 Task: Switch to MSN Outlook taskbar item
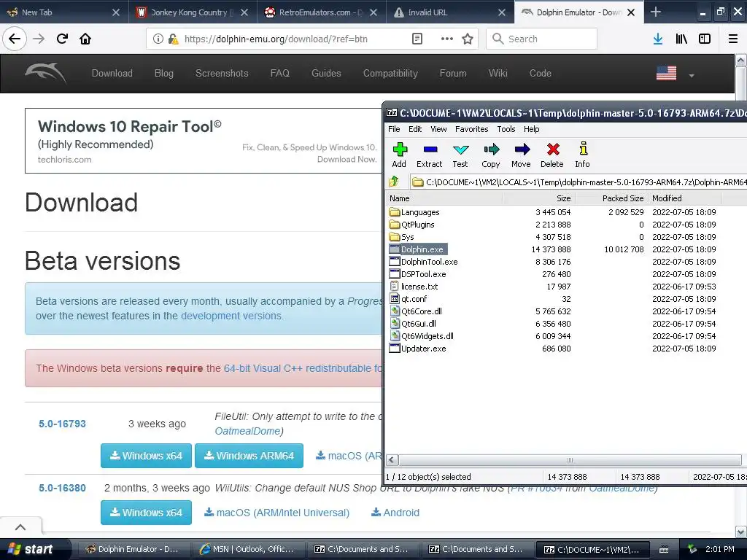click(247, 549)
